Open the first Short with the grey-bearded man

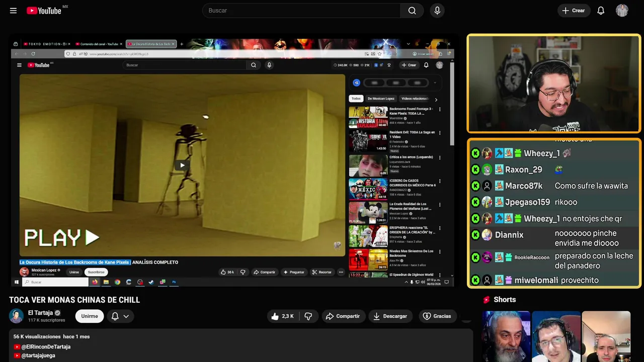click(506, 336)
